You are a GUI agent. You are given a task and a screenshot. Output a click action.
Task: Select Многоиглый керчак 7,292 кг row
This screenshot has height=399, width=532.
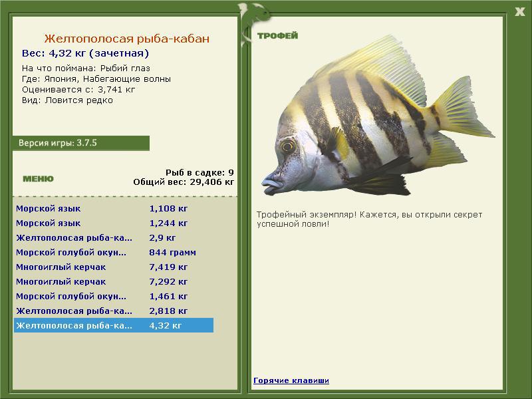click(x=113, y=281)
